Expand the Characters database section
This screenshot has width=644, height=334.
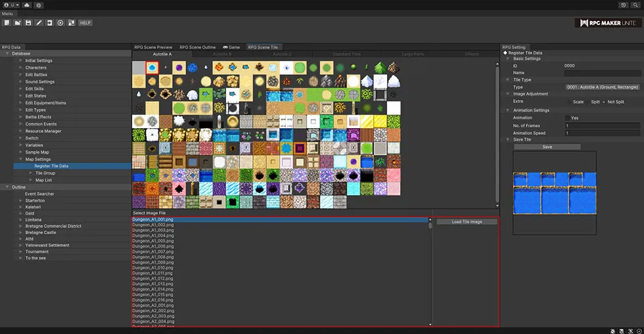(x=21, y=68)
